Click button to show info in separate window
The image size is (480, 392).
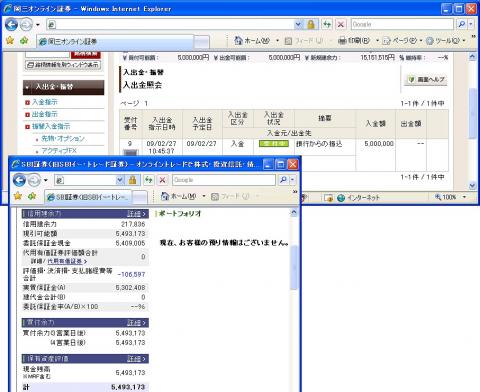63,65
